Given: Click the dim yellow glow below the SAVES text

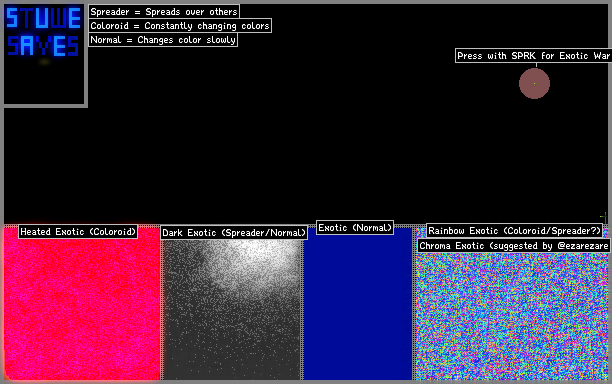Looking at the screenshot, I should [44, 62].
